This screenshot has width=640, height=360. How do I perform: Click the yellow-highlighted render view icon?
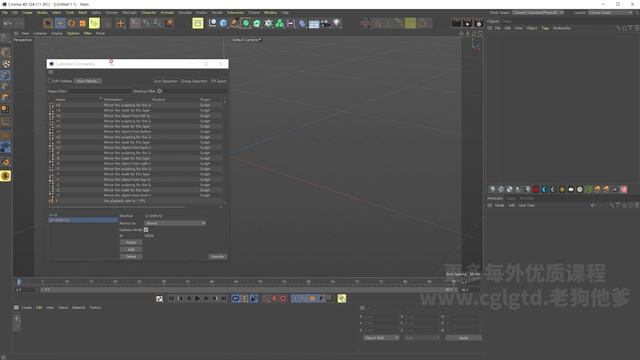pyautogui.click(x=198, y=23)
